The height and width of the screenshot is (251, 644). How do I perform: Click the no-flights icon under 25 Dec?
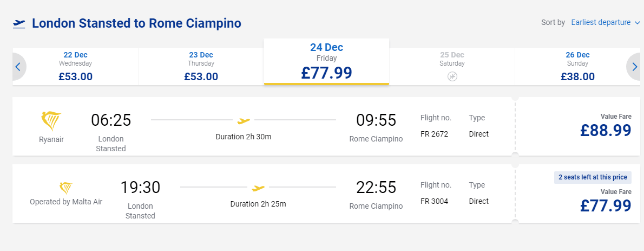452,76
